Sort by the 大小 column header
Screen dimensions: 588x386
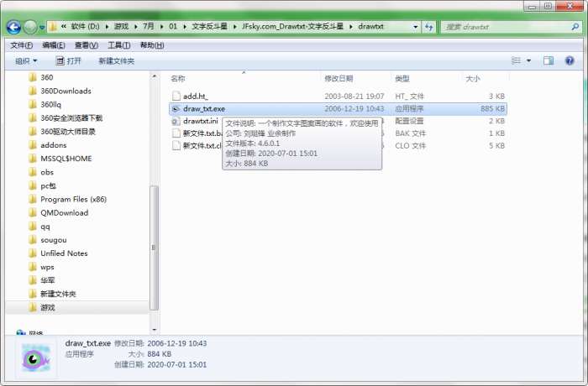(472, 79)
